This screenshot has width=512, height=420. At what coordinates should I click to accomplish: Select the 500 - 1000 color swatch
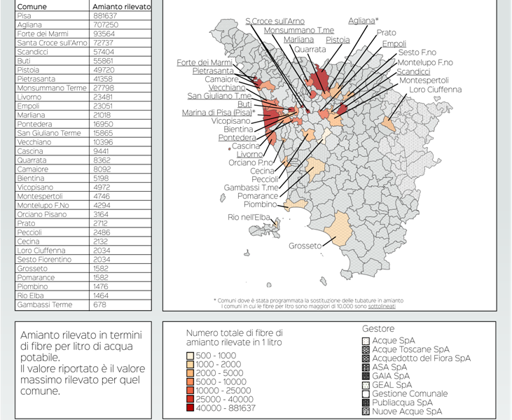coord(189,356)
